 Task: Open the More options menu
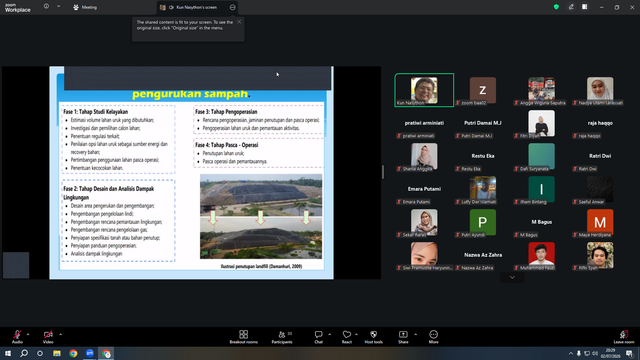(x=433, y=337)
